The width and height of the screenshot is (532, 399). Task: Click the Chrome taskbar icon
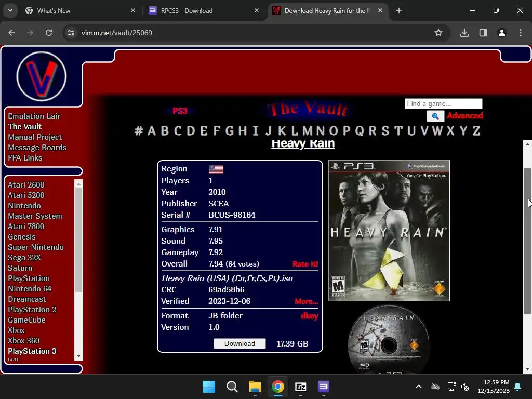click(x=278, y=387)
